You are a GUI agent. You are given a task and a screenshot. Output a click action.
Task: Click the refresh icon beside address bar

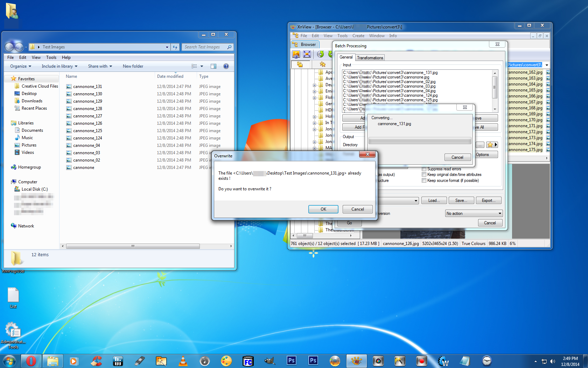pyautogui.click(x=175, y=47)
